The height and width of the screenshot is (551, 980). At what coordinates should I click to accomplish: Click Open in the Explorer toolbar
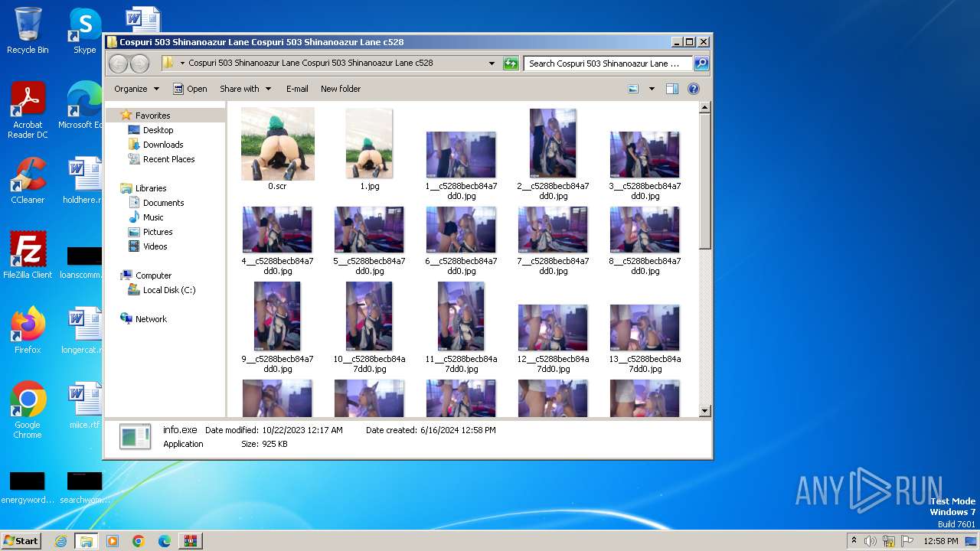[x=190, y=89]
